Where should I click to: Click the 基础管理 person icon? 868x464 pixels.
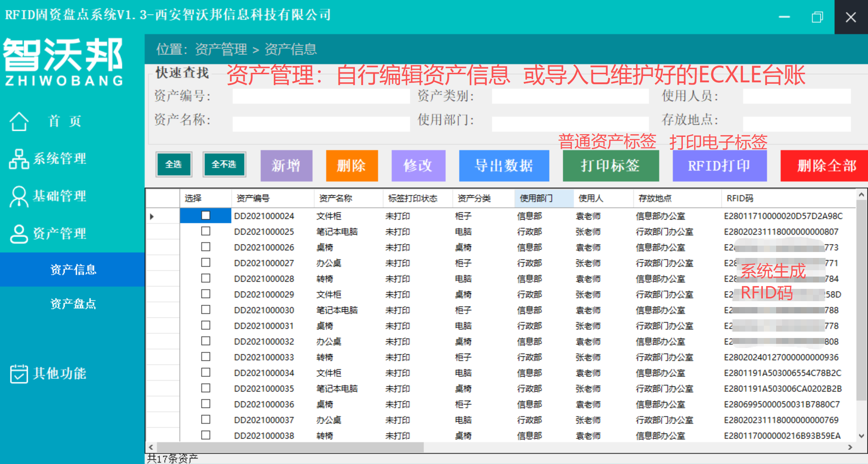click(x=19, y=196)
